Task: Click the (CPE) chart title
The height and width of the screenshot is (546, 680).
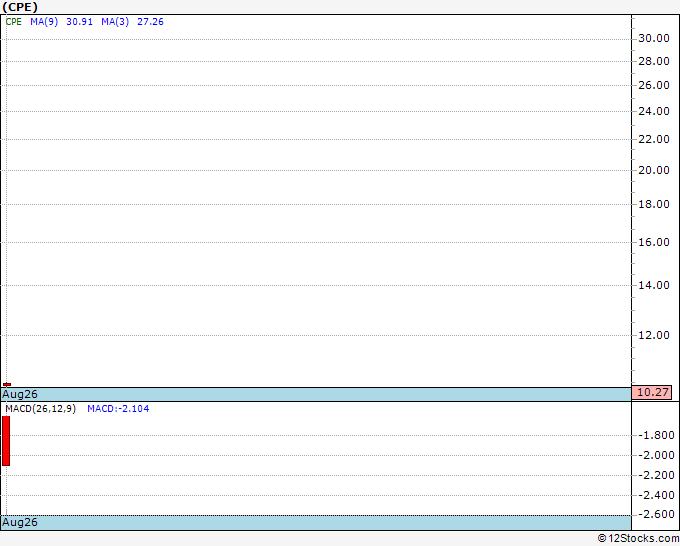Action: click(x=20, y=7)
